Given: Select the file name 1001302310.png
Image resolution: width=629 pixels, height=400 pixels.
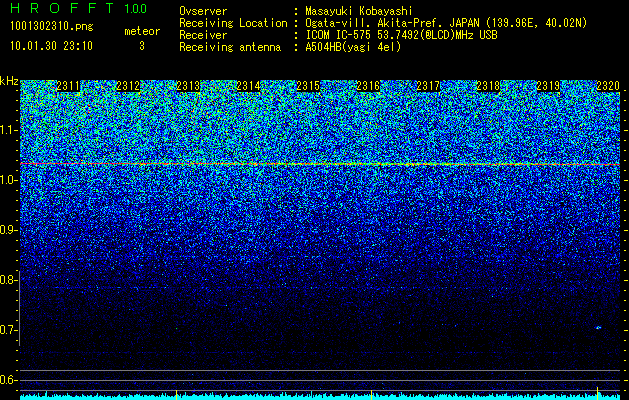Looking at the screenshot, I should coord(52,27).
